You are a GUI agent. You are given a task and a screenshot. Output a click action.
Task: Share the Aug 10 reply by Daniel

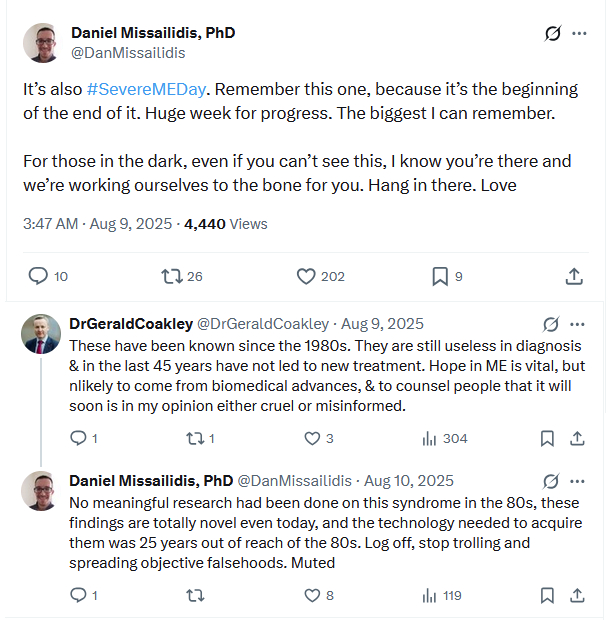pos(577,595)
